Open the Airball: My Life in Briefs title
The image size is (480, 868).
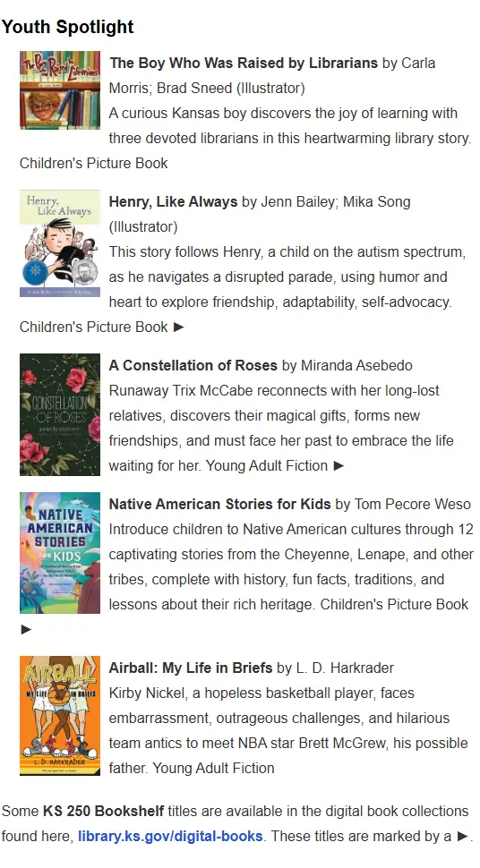click(191, 668)
